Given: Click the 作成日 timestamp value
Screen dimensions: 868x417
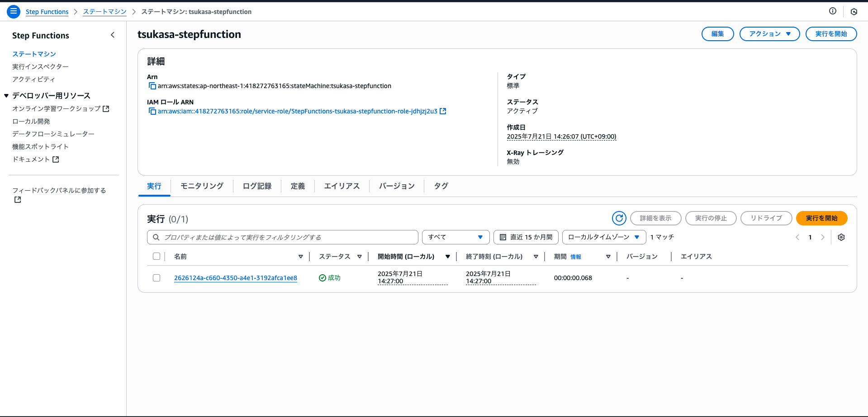Looking at the screenshot, I should 561,136.
